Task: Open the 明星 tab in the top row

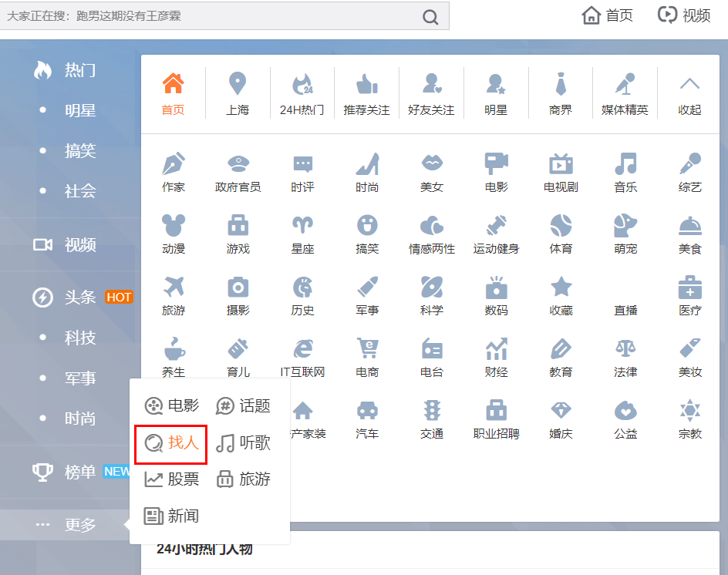Action: pos(495,94)
